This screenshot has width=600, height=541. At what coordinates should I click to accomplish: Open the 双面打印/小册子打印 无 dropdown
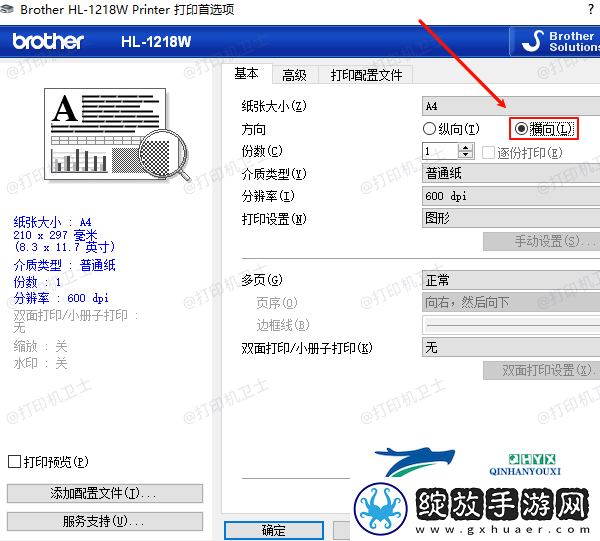(x=511, y=347)
